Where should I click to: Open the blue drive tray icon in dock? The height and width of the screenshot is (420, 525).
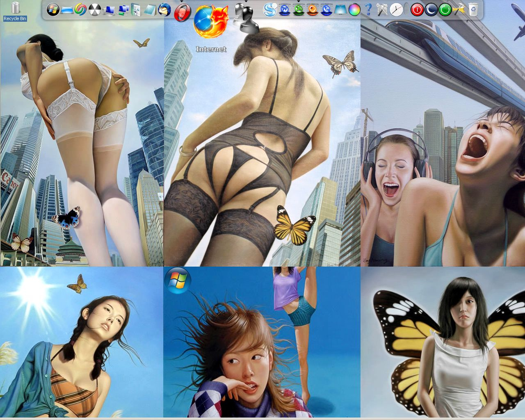coord(67,10)
